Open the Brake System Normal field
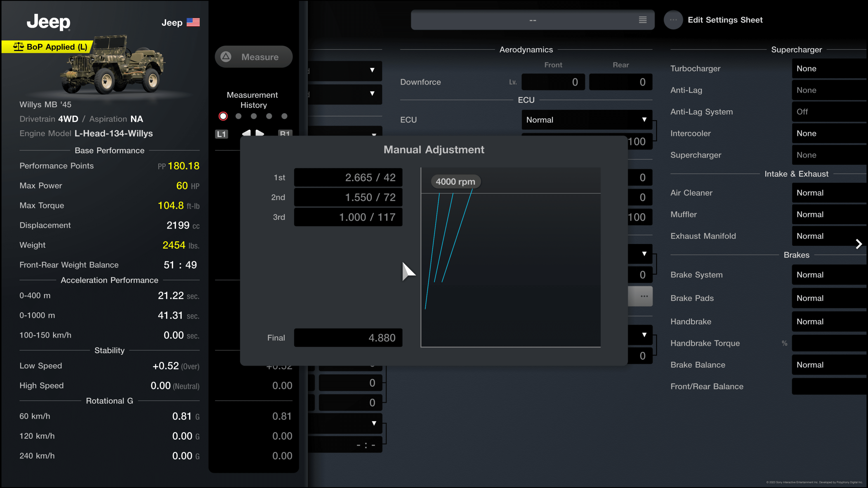The image size is (868, 488). 830,275
